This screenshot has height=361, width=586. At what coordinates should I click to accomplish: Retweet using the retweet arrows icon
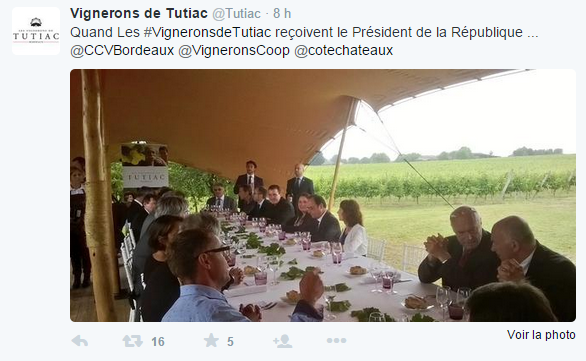tap(133, 341)
